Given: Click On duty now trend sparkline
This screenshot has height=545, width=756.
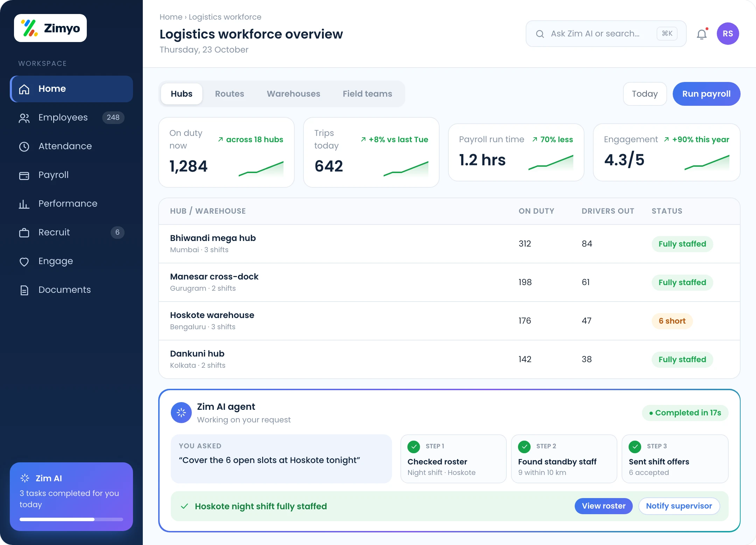Looking at the screenshot, I should 261,169.
